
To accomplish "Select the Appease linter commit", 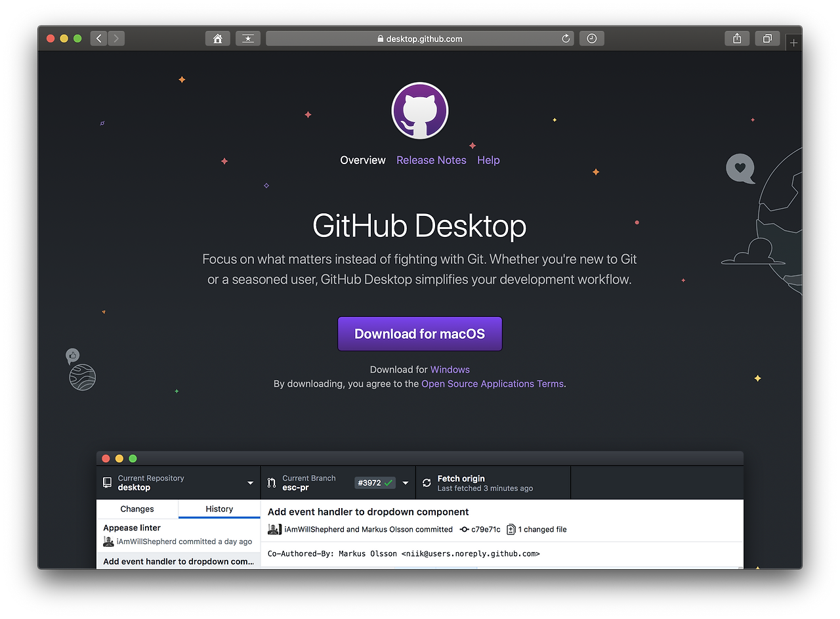I will point(178,535).
